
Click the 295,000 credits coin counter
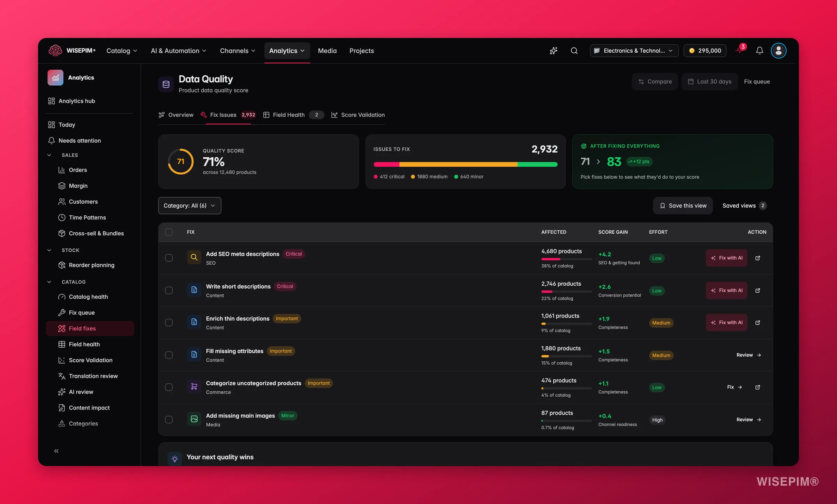click(705, 51)
